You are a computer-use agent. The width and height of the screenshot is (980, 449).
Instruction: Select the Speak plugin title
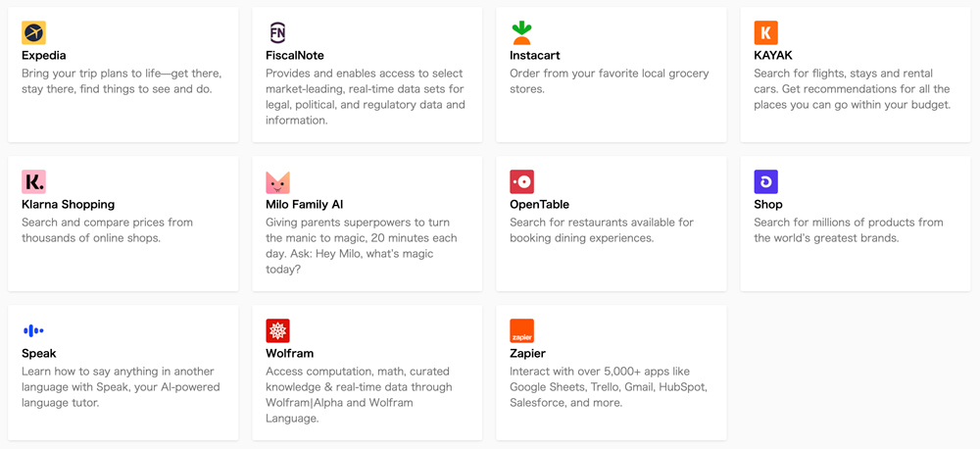[x=39, y=353]
